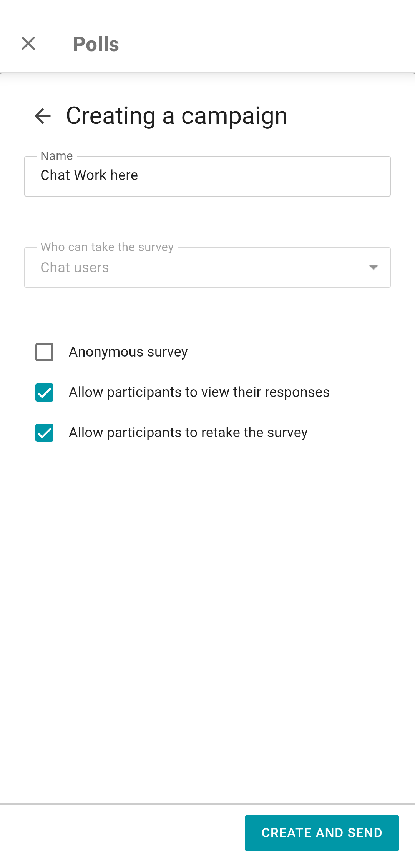Select the Chat users value in the dropdown
415x868 pixels.
[x=75, y=268]
